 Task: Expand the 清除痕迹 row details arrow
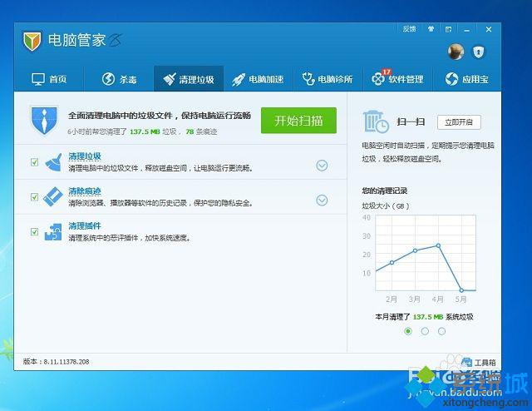coord(322,200)
